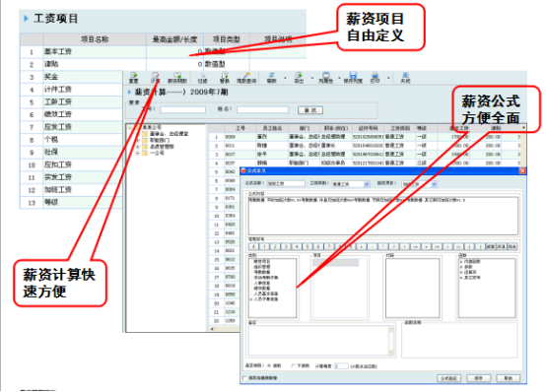Open dropdown arrow next to 列属性
This screenshot has width=546, height=392.
(339, 78)
